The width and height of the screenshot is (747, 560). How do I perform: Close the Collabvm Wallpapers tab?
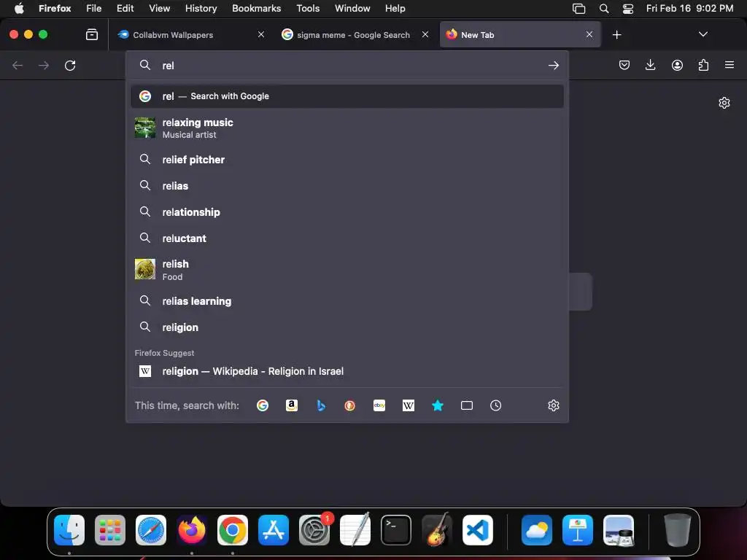click(x=261, y=34)
